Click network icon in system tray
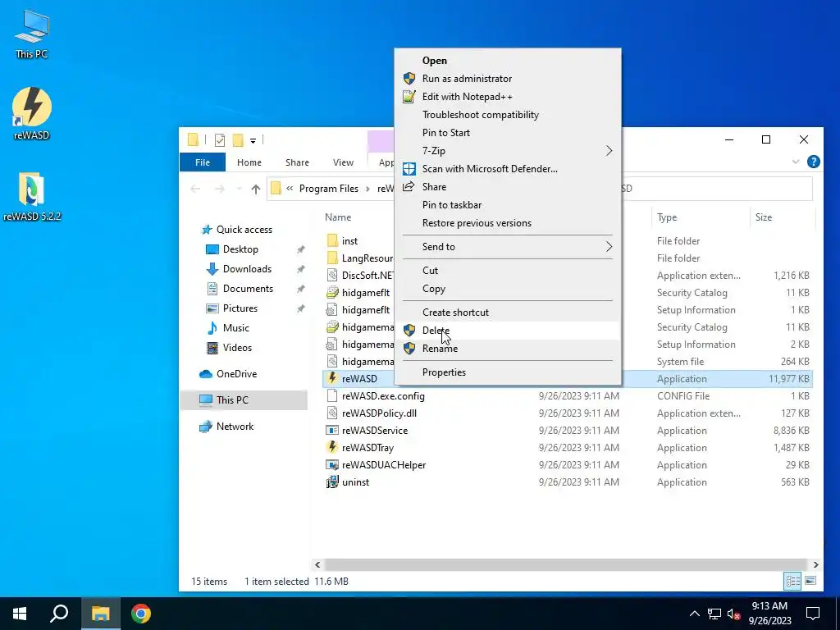This screenshot has width=840, height=630. pyautogui.click(x=714, y=614)
